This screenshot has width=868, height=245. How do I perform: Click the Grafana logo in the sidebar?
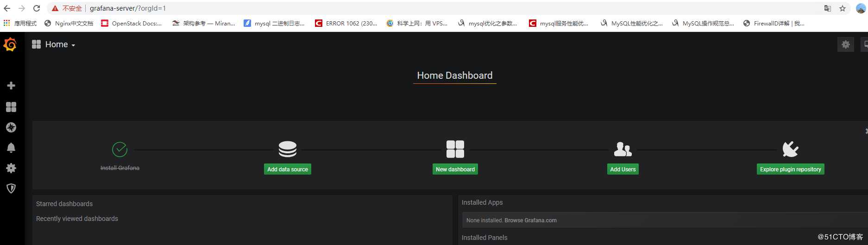[x=10, y=45]
